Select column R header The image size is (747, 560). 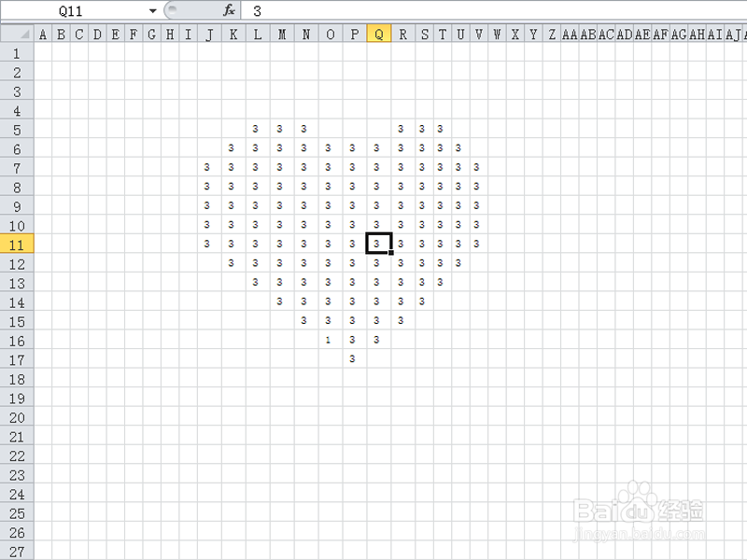[403, 34]
